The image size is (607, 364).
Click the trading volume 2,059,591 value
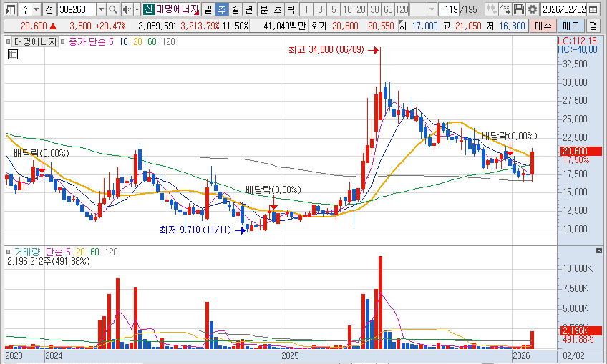coord(157,26)
